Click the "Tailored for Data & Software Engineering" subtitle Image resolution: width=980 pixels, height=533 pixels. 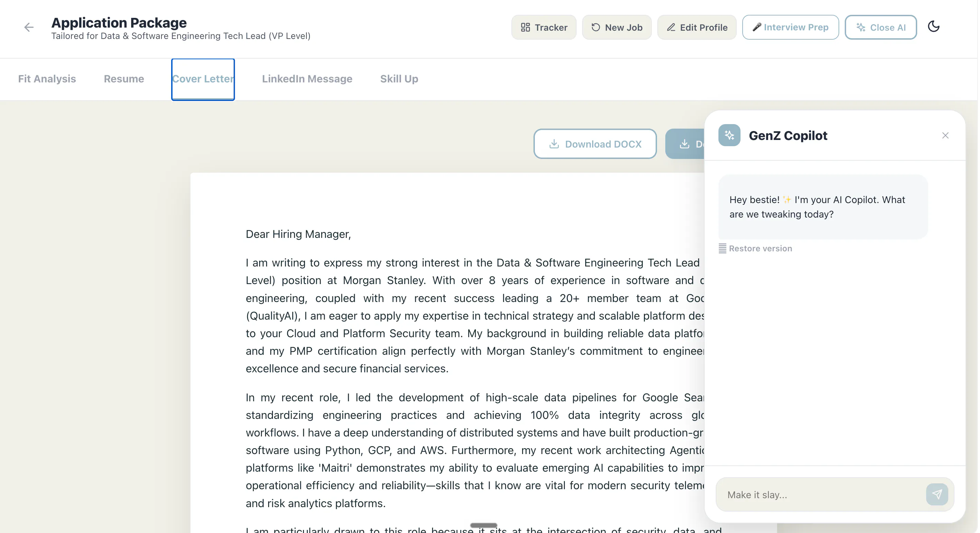181,36
